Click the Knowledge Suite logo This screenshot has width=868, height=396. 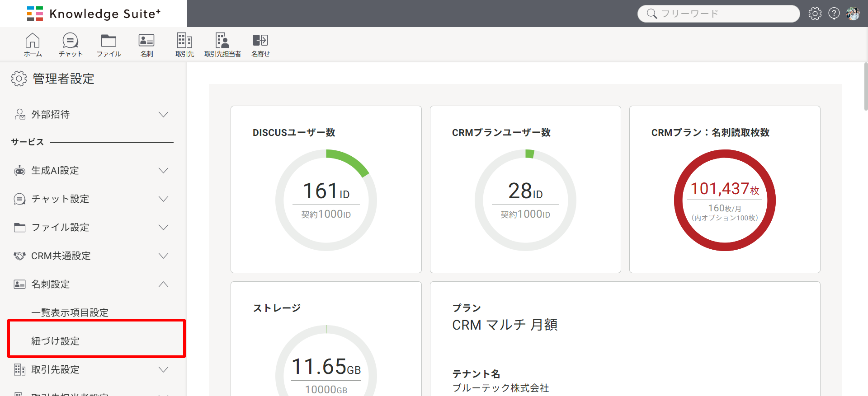94,14
